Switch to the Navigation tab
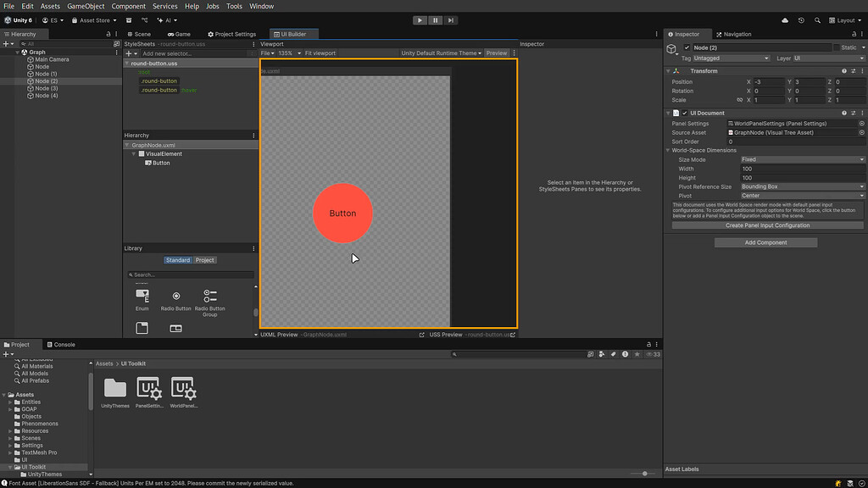The image size is (868, 488). click(735, 35)
